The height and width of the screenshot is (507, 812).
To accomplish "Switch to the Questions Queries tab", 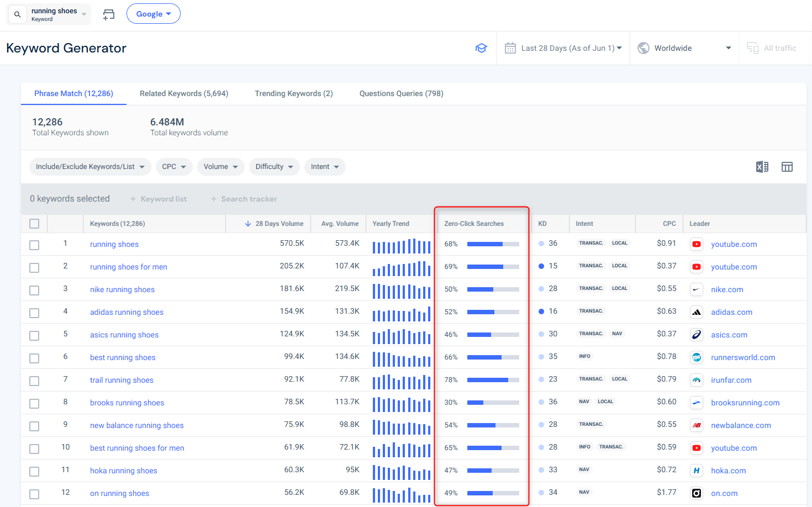I will [x=402, y=93].
